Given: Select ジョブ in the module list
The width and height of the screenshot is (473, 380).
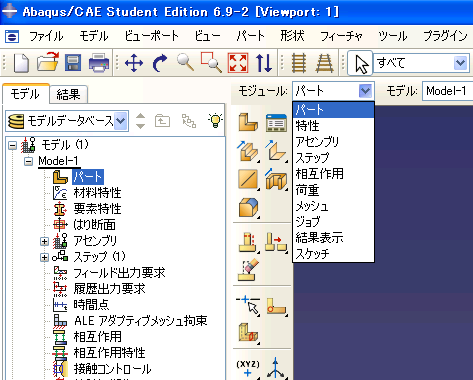Looking at the screenshot, I should pyautogui.click(x=333, y=222).
